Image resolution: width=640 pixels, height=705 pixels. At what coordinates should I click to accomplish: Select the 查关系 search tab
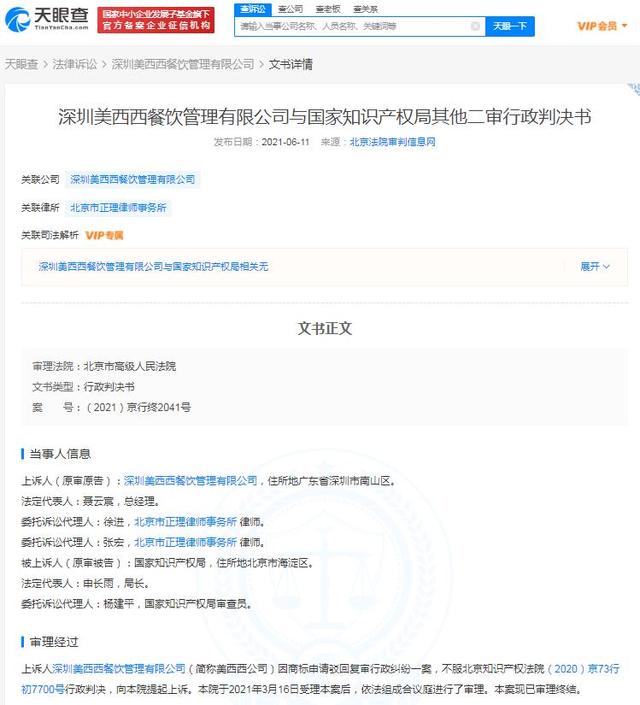click(x=365, y=9)
